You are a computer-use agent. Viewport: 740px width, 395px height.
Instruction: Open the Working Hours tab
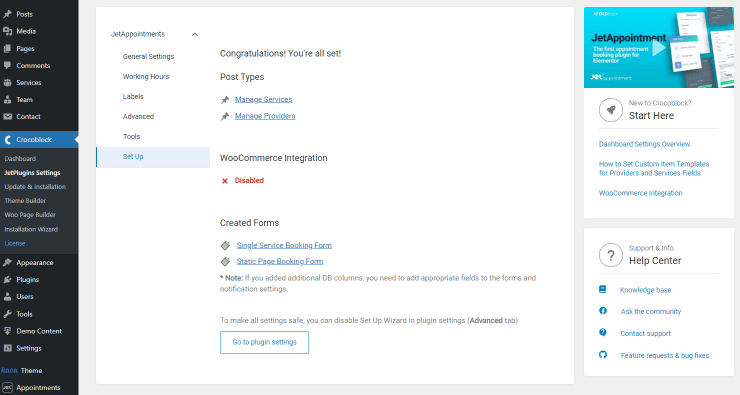(x=146, y=76)
